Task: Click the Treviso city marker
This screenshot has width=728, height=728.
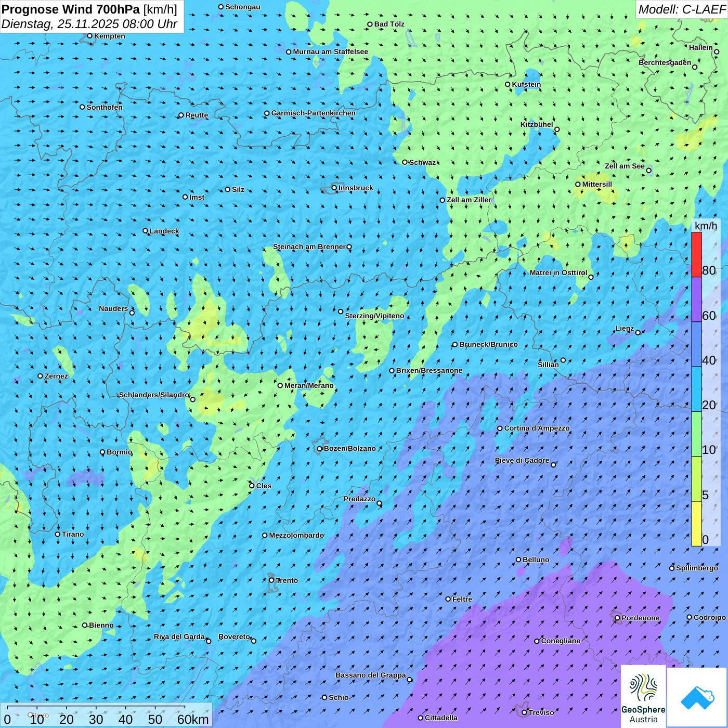Action: pos(525,712)
